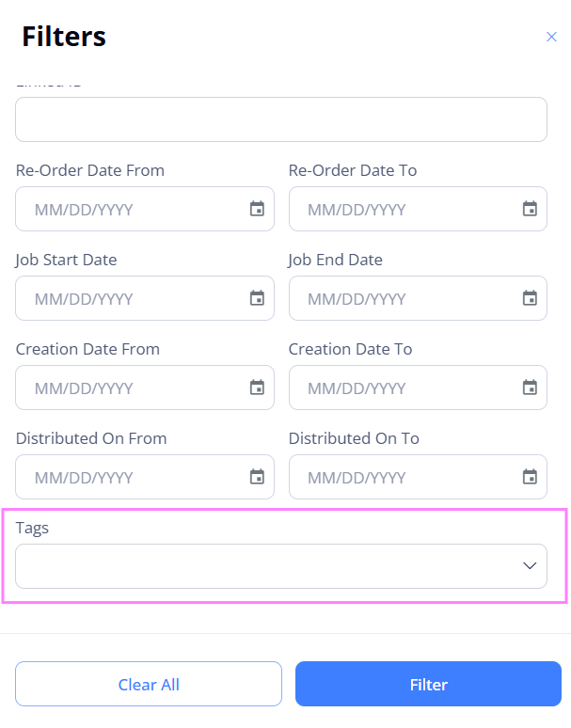
Task: Select the Distributed On To field
Action: click(418, 477)
